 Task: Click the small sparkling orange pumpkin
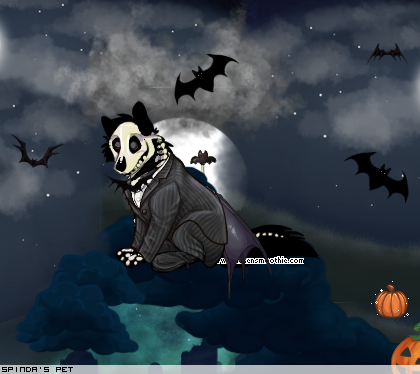[x=391, y=301]
